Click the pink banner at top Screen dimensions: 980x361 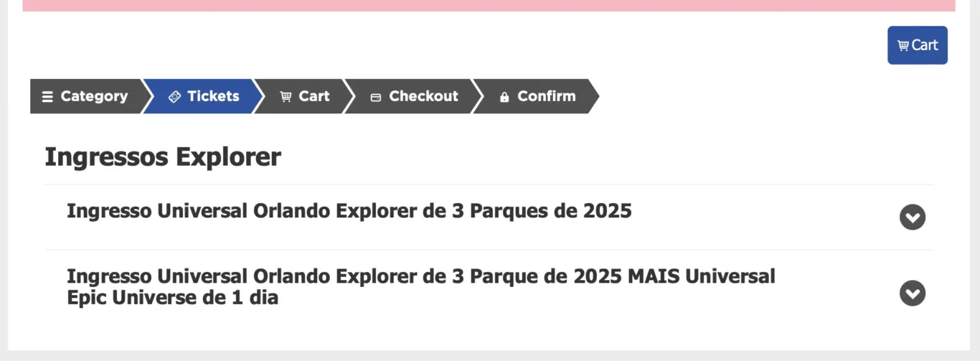(489, 6)
